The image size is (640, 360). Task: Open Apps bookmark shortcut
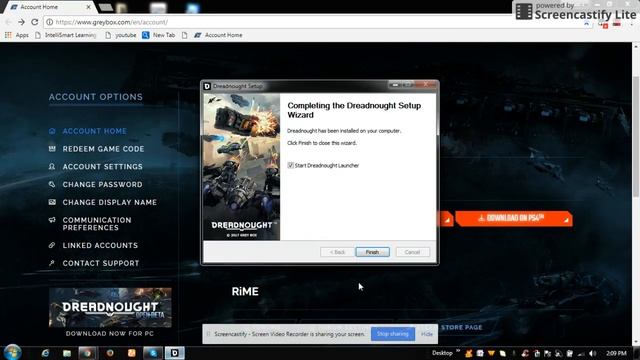point(17,35)
